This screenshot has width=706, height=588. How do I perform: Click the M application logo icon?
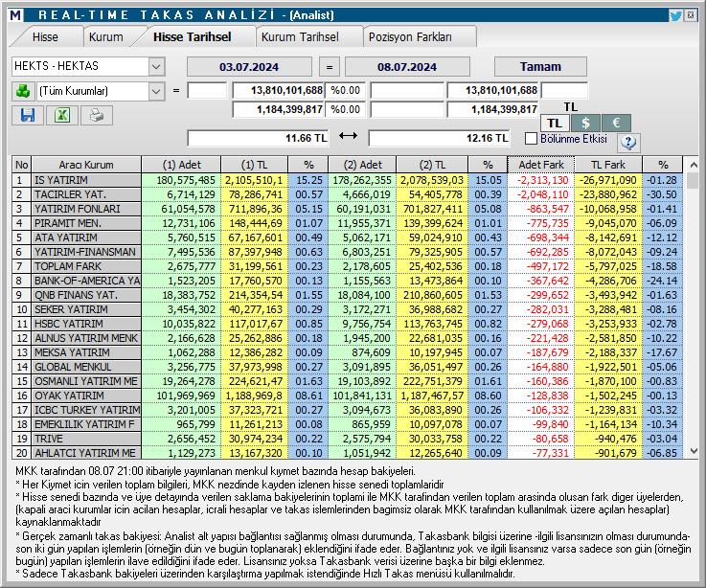(15, 15)
